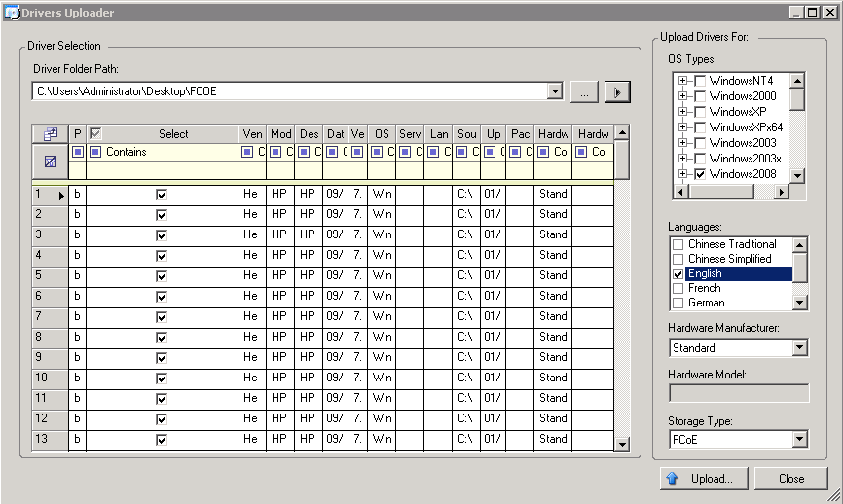Click the play arrow button beside folder path

pos(617,92)
